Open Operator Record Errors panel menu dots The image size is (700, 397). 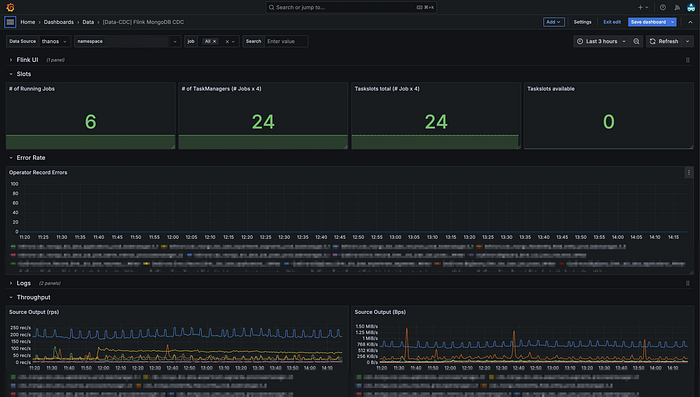689,172
